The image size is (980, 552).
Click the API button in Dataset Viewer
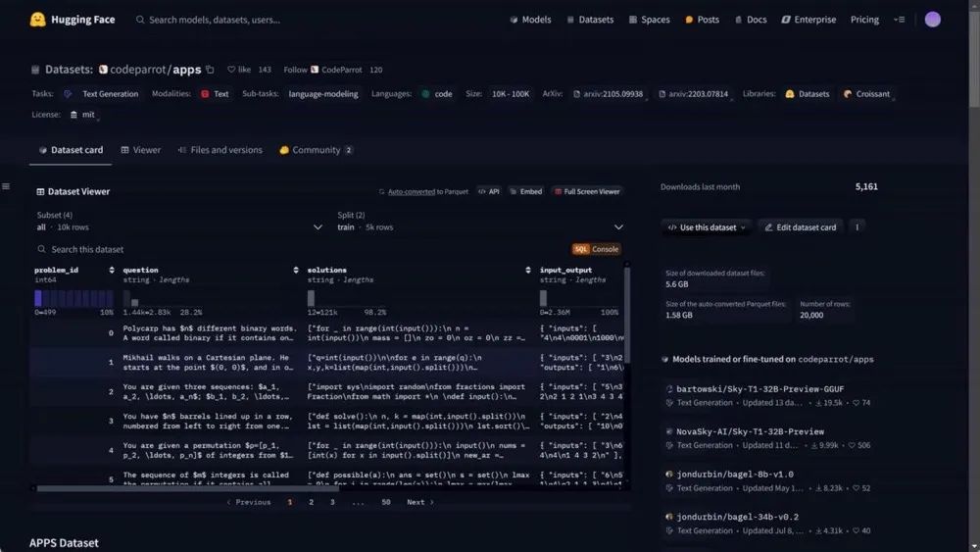point(489,191)
